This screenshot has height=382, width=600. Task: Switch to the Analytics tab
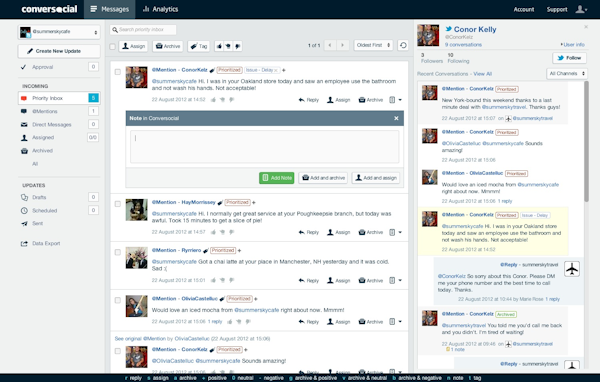coord(160,9)
